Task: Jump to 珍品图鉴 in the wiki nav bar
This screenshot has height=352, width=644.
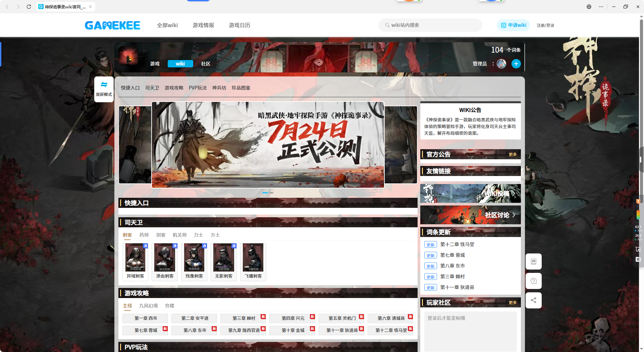Action: point(241,88)
